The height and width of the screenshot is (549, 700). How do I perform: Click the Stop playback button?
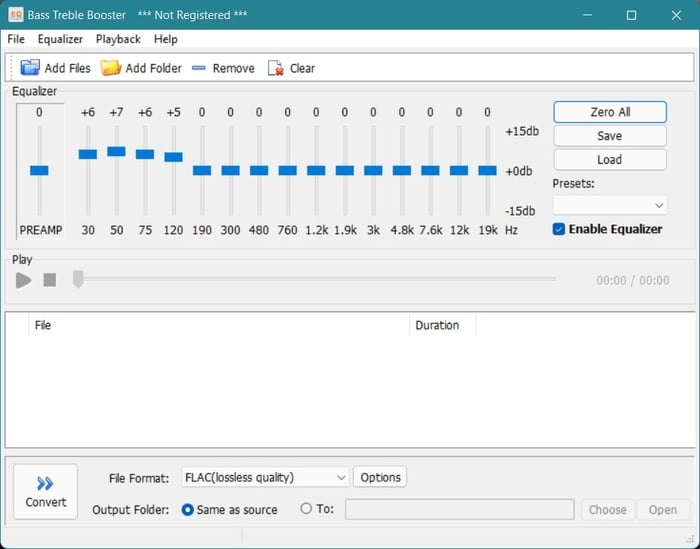click(x=50, y=280)
